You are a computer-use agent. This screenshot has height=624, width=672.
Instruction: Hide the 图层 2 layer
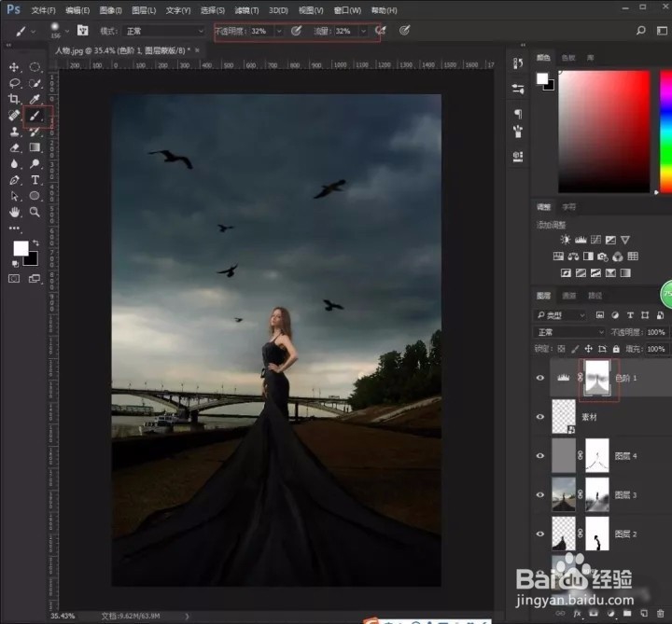(x=540, y=534)
